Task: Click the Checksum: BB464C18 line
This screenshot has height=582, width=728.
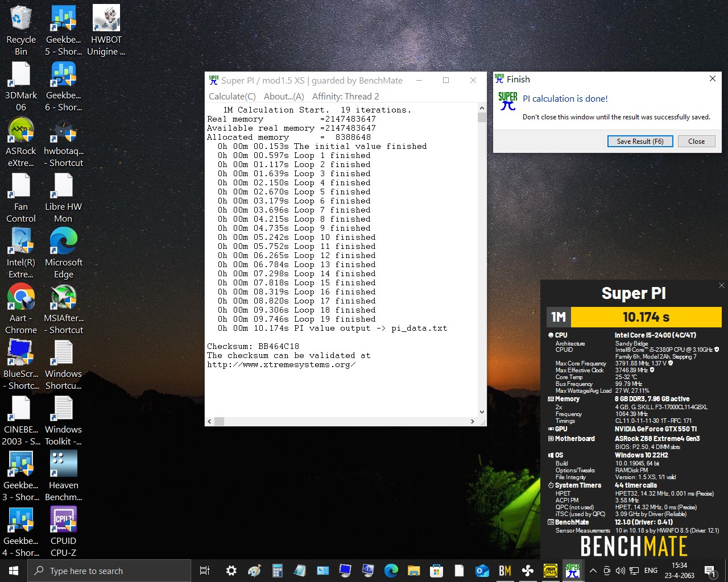Action: (253, 347)
